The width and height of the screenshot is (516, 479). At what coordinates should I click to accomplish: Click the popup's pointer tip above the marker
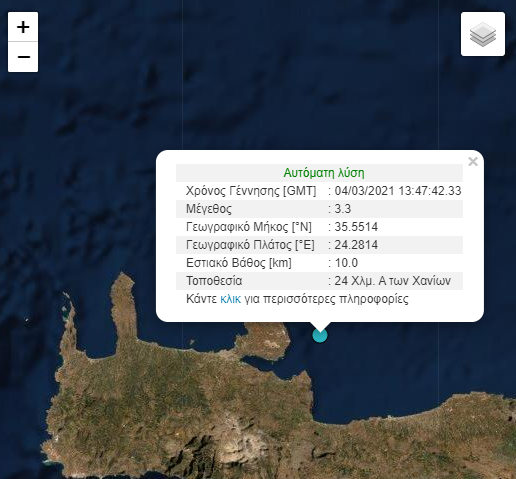(x=320, y=327)
